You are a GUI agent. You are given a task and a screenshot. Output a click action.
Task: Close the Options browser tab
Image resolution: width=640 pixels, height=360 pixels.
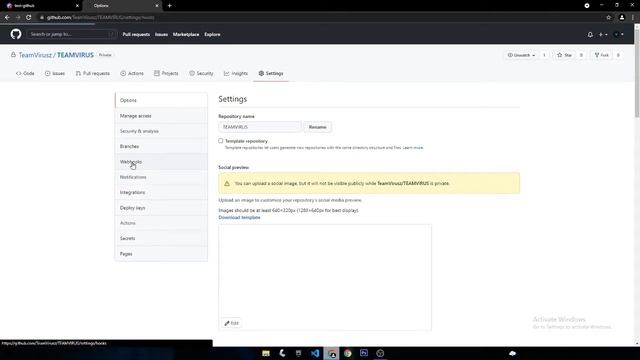(157, 6)
